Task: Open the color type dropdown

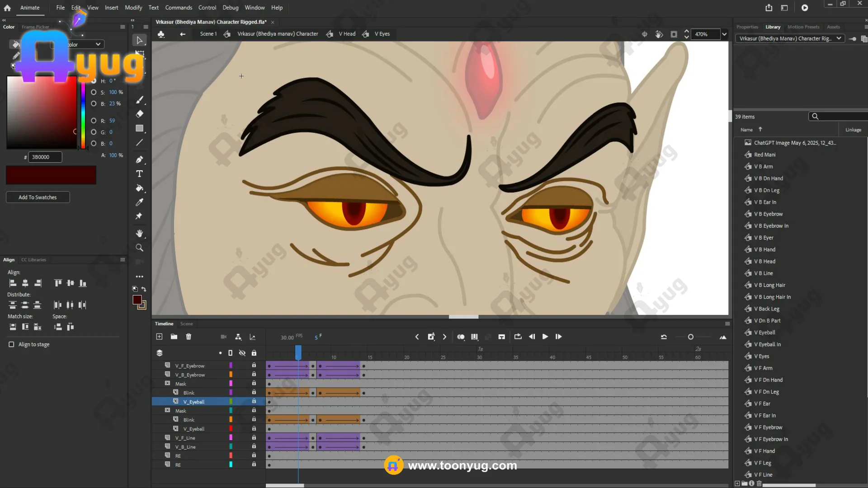Action: 98,44
